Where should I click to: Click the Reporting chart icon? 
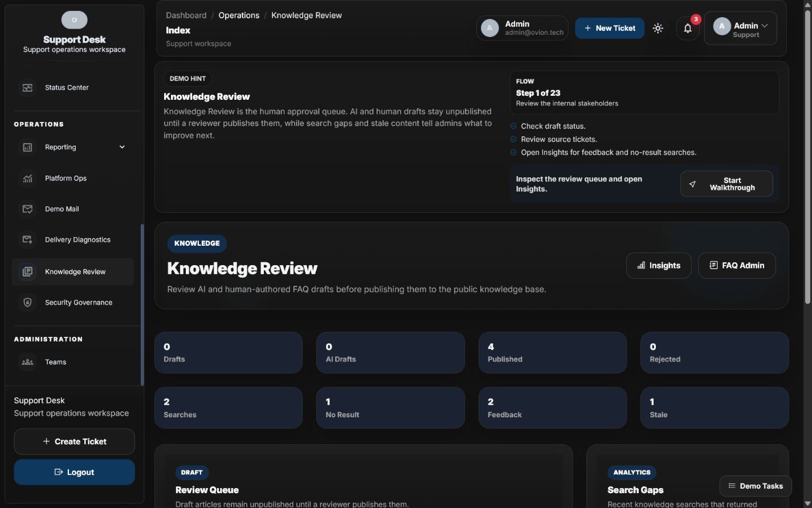coord(27,147)
